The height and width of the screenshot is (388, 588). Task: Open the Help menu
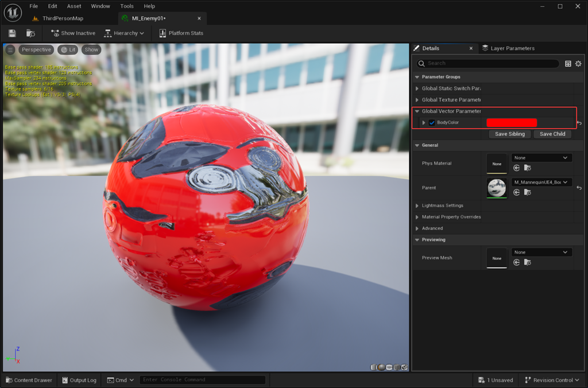point(149,6)
